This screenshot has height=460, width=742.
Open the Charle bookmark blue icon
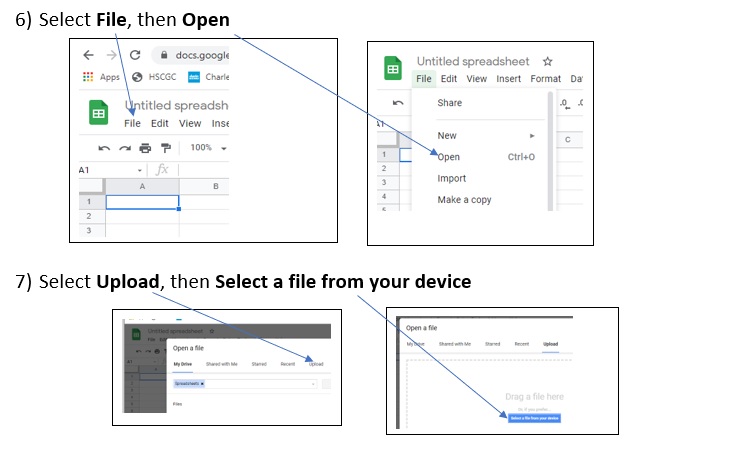(x=194, y=77)
